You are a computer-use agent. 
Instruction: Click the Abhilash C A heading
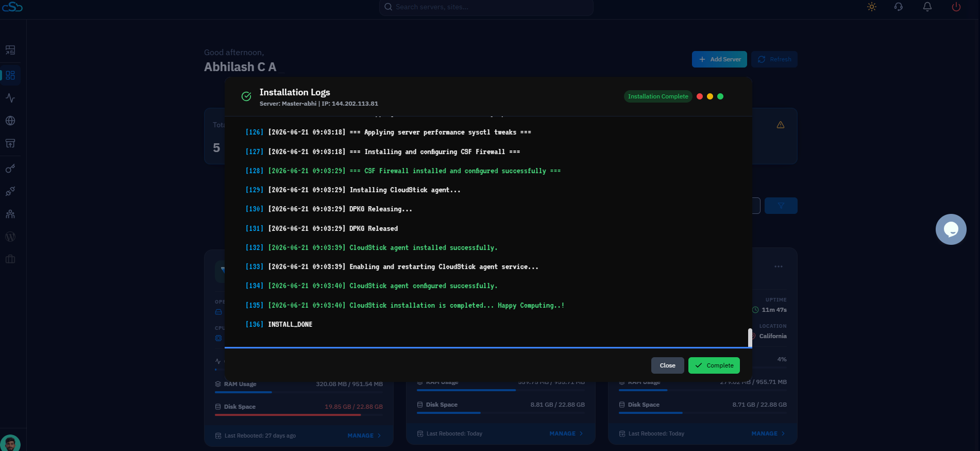pyautogui.click(x=240, y=67)
